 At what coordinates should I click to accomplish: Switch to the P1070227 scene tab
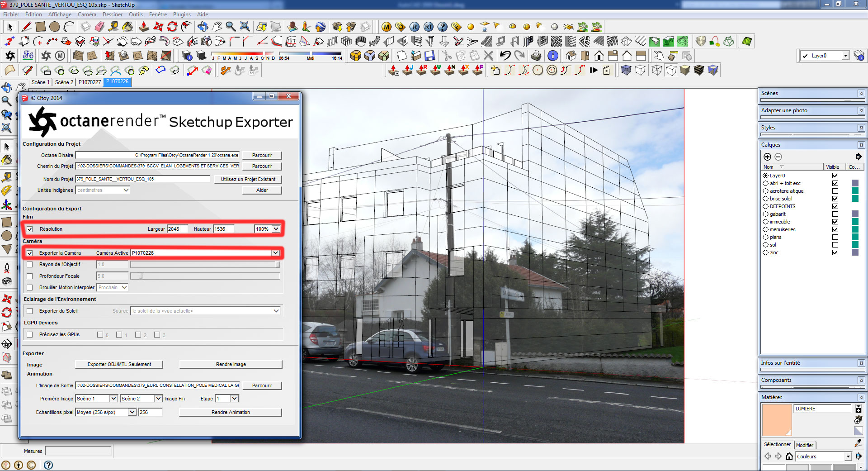[90, 82]
